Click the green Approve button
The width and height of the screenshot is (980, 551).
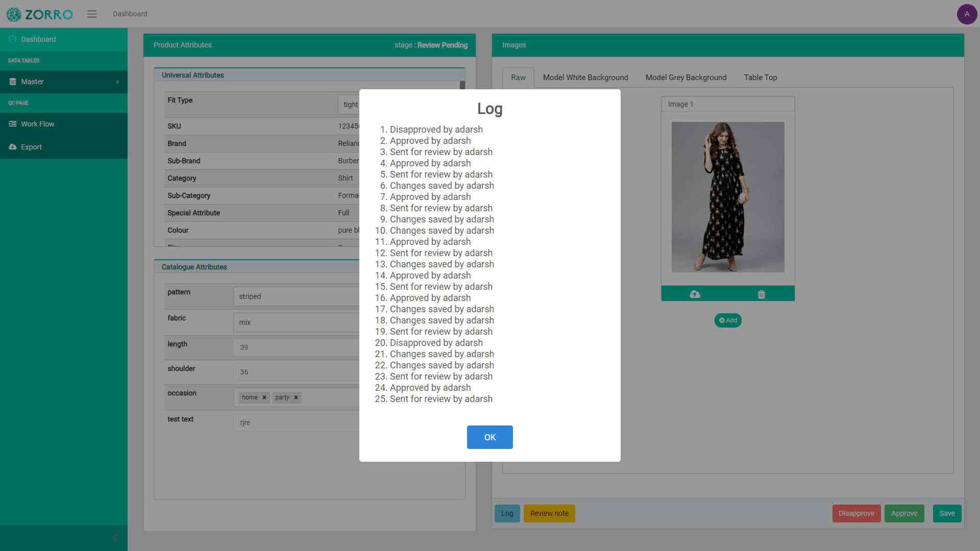point(904,513)
